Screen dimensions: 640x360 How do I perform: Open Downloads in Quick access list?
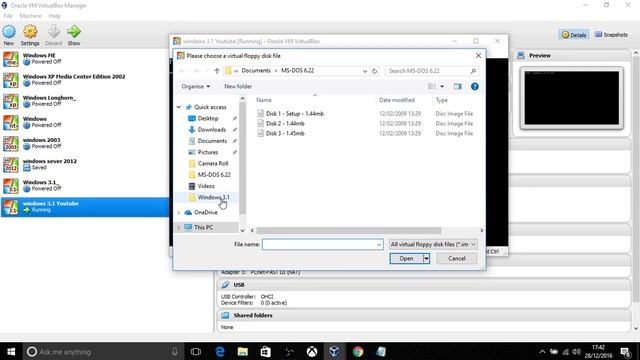coord(211,130)
